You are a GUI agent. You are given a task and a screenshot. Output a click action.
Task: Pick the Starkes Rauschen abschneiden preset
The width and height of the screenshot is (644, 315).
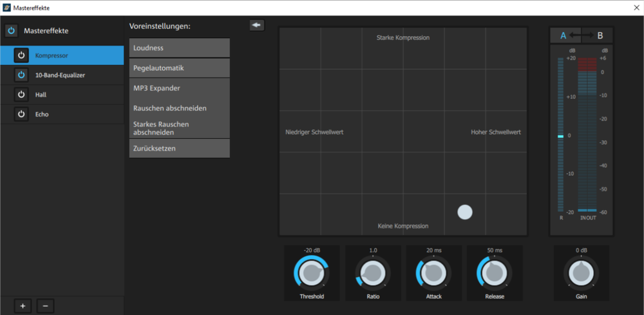click(x=179, y=128)
